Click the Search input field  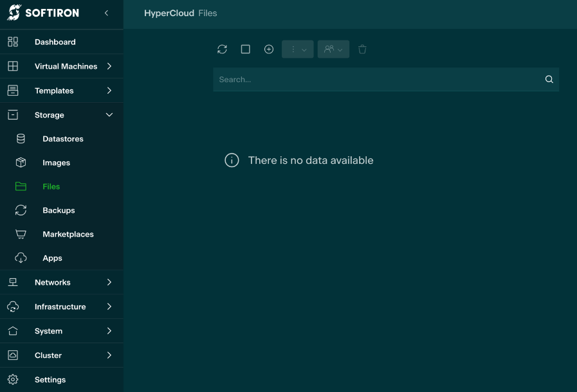pos(376,80)
